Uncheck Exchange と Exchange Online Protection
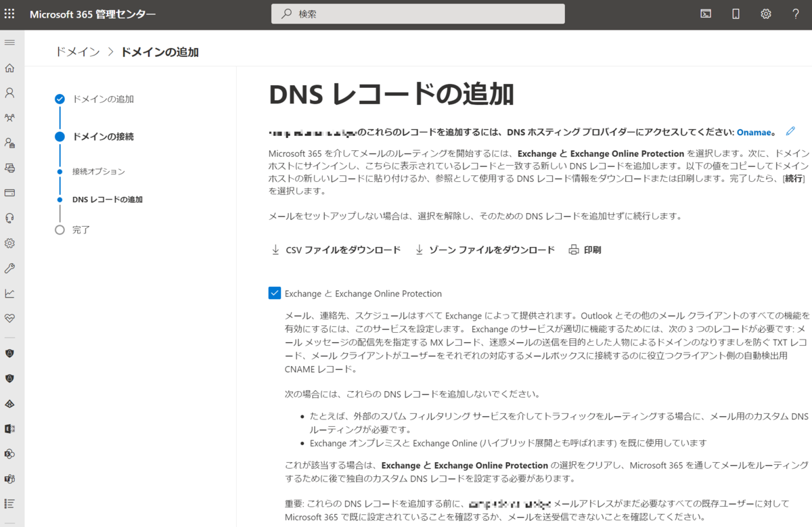The image size is (812, 527). pos(275,293)
